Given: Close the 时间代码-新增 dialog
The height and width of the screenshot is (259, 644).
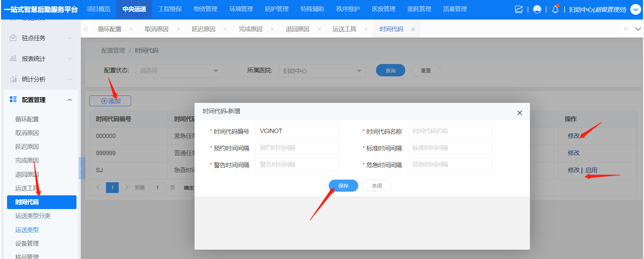Looking at the screenshot, I should (x=520, y=113).
